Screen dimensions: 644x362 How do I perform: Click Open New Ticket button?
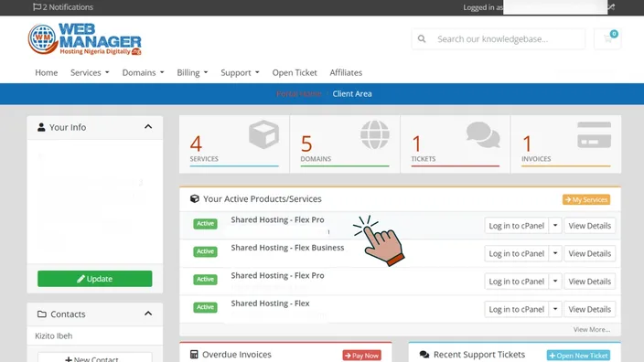click(x=578, y=355)
